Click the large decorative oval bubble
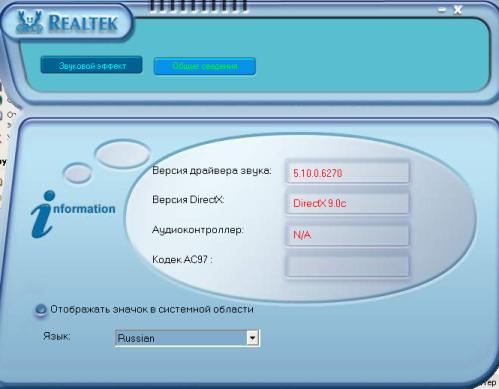499x389 pixels. point(123,154)
